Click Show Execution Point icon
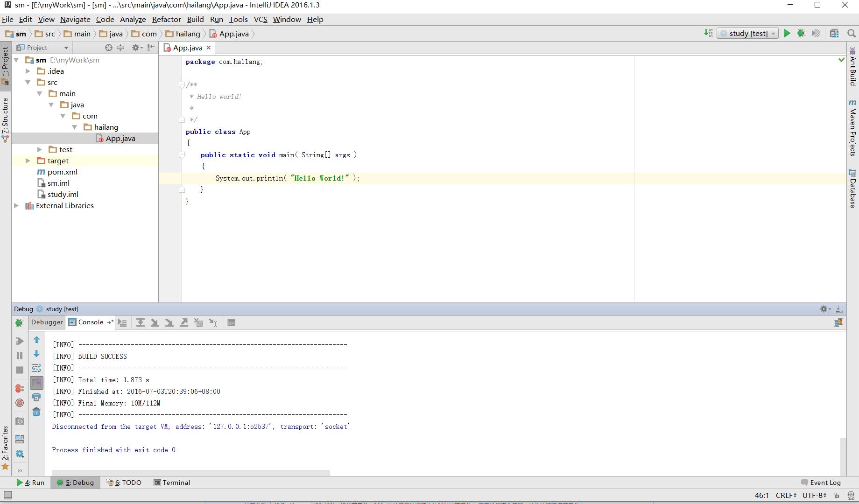The height and width of the screenshot is (504, 859). [122, 322]
